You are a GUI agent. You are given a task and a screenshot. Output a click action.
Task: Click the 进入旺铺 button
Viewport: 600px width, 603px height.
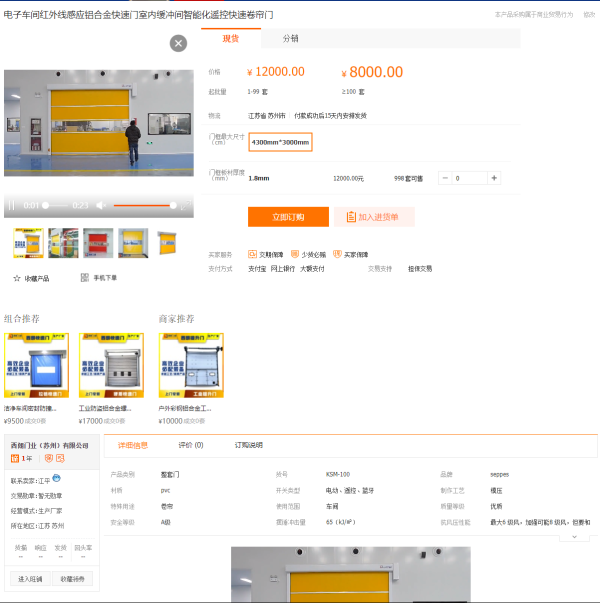tap(30, 579)
